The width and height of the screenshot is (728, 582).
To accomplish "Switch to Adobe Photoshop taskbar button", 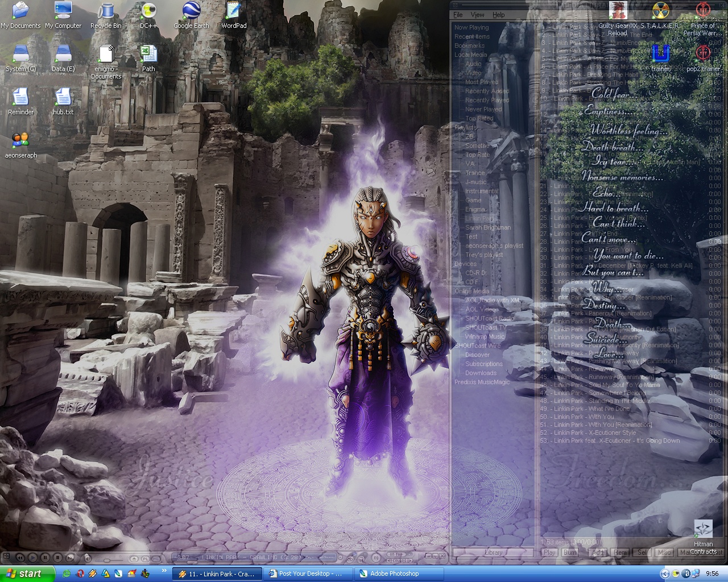I will 400,573.
